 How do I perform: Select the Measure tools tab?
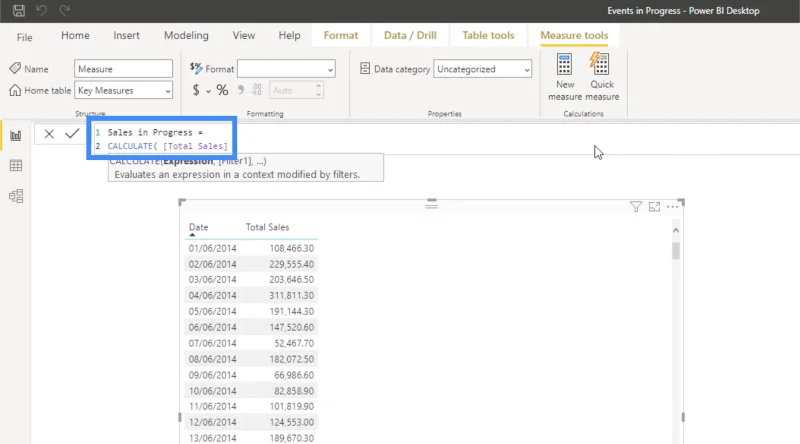click(x=574, y=35)
